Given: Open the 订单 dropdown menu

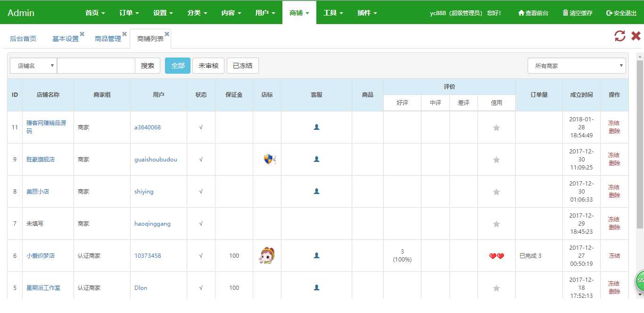Looking at the screenshot, I should click(x=129, y=13).
